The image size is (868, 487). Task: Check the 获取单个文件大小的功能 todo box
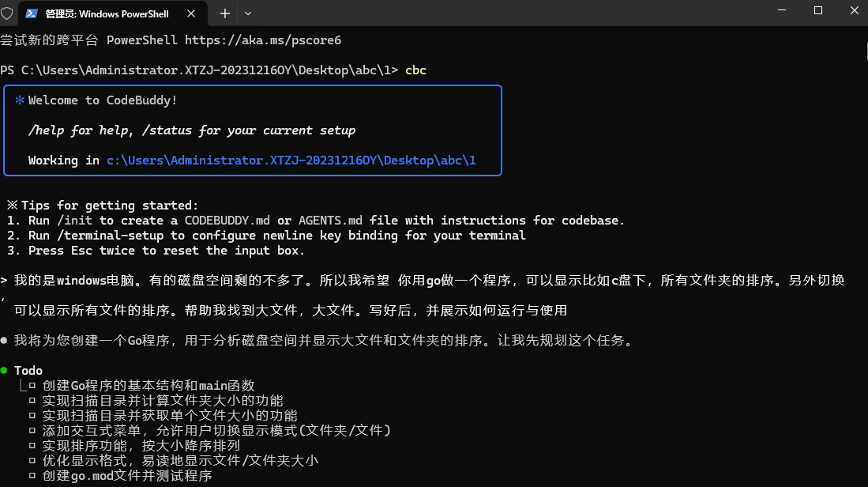pyautogui.click(x=32, y=415)
